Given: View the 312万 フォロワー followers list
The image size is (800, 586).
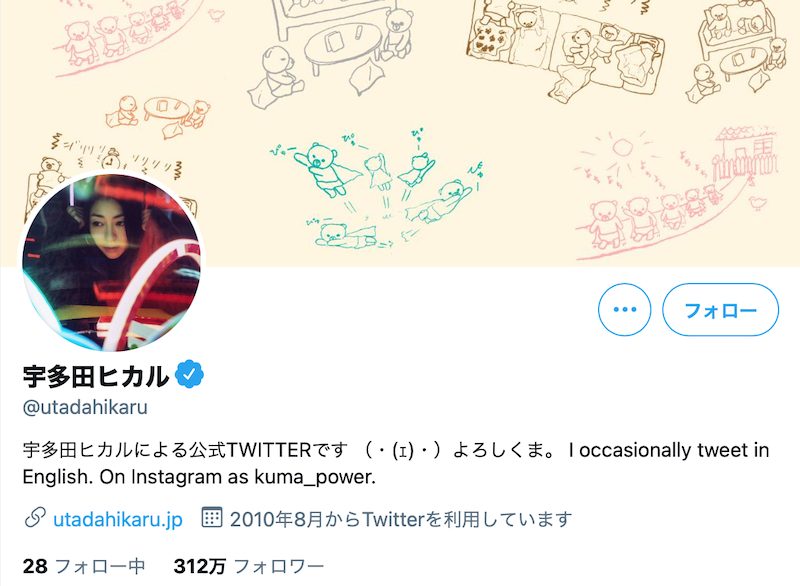Looking at the screenshot, I should tap(249, 567).
